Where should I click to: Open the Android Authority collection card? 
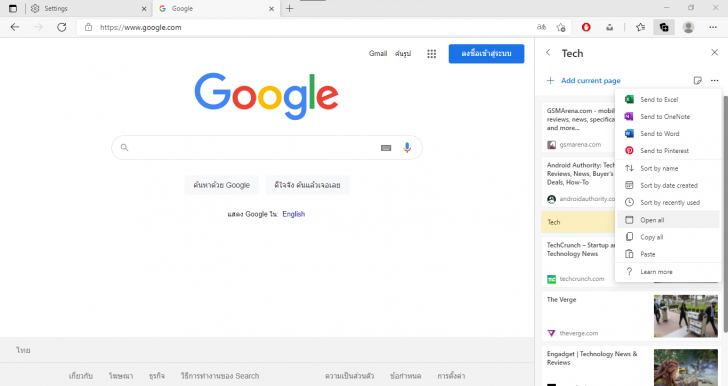click(x=578, y=182)
